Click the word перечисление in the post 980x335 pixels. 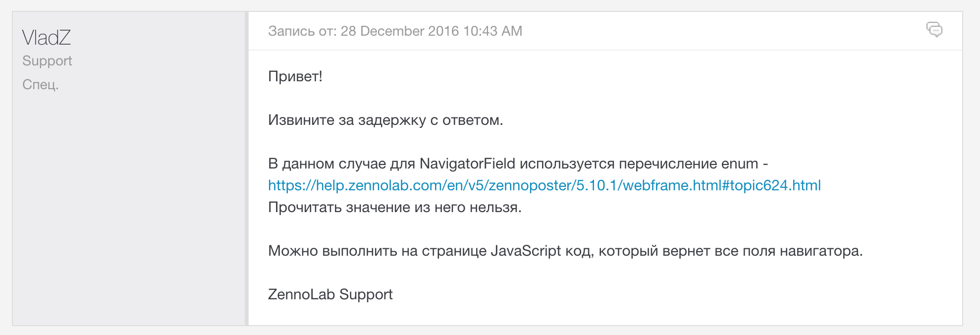(668, 164)
